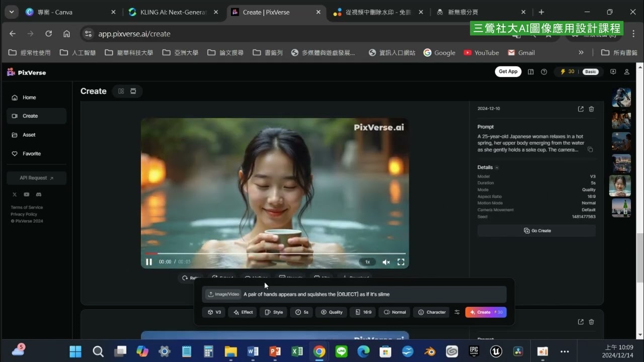Select the smiling woman thumbnail in strip
This screenshot has height=362, width=644.
click(x=620, y=186)
